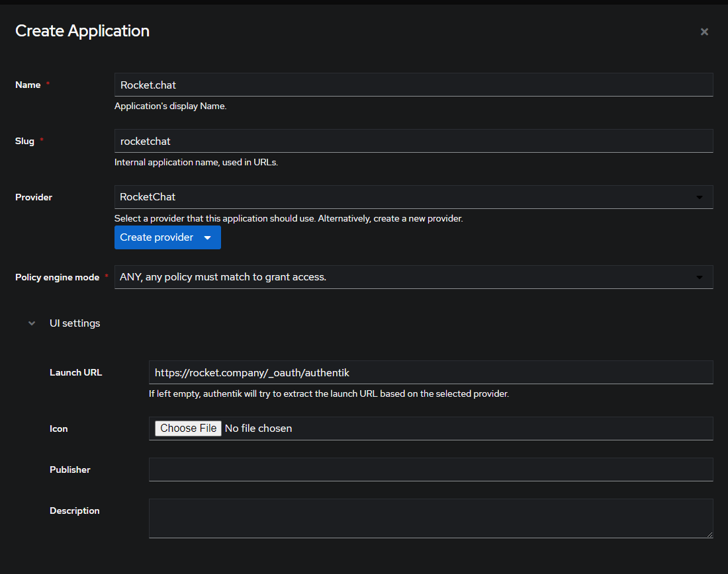Click the Name input field
Screen dimensions: 728x574
414,85
